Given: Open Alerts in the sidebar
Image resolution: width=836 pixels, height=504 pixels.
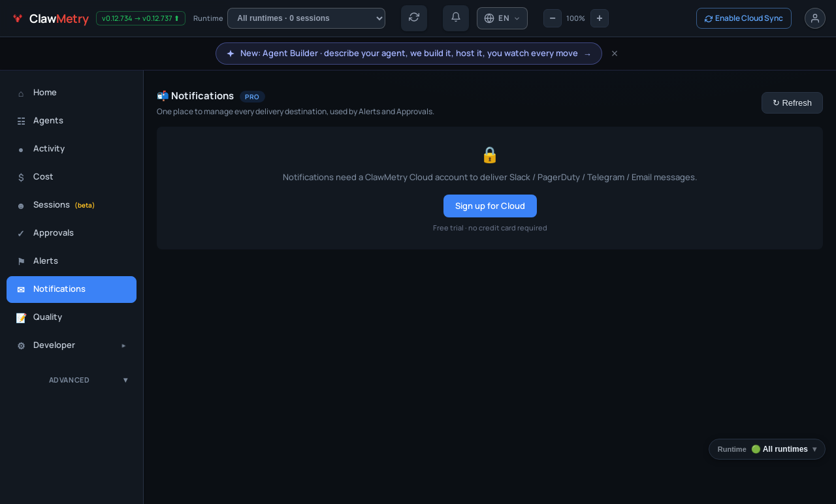Looking at the screenshot, I should coord(72,261).
